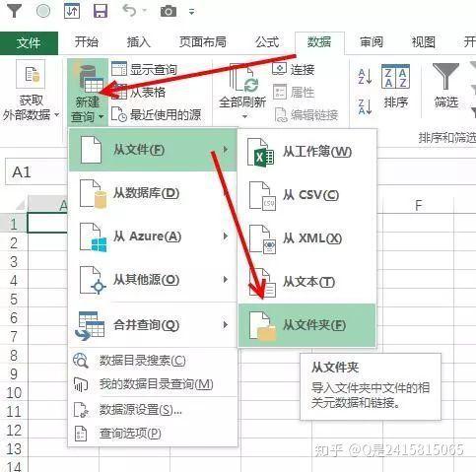The height and width of the screenshot is (472, 476).
Task: Select the 从数据库(D) menu item
Action: 153,193
